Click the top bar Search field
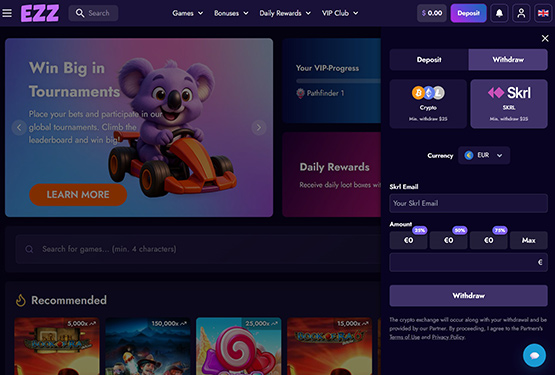555x375 pixels. click(x=93, y=13)
